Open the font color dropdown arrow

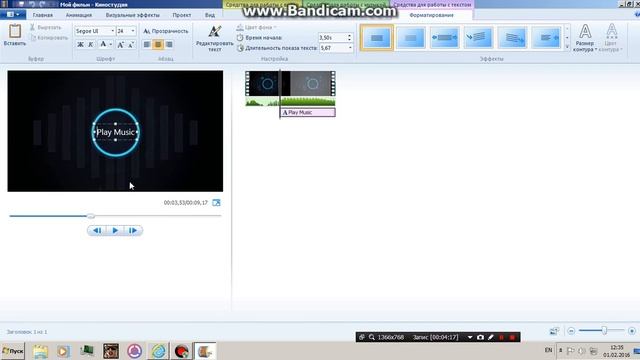point(111,44)
